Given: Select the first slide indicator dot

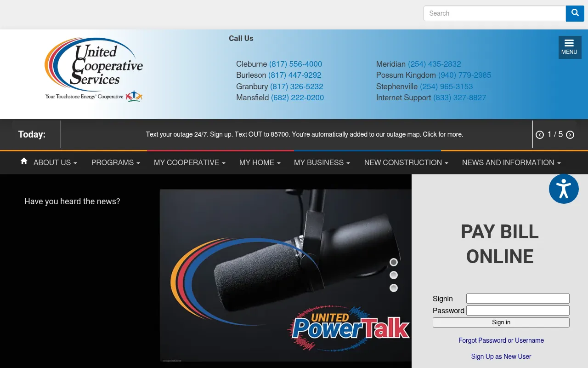Looking at the screenshot, I should pyautogui.click(x=394, y=262).
